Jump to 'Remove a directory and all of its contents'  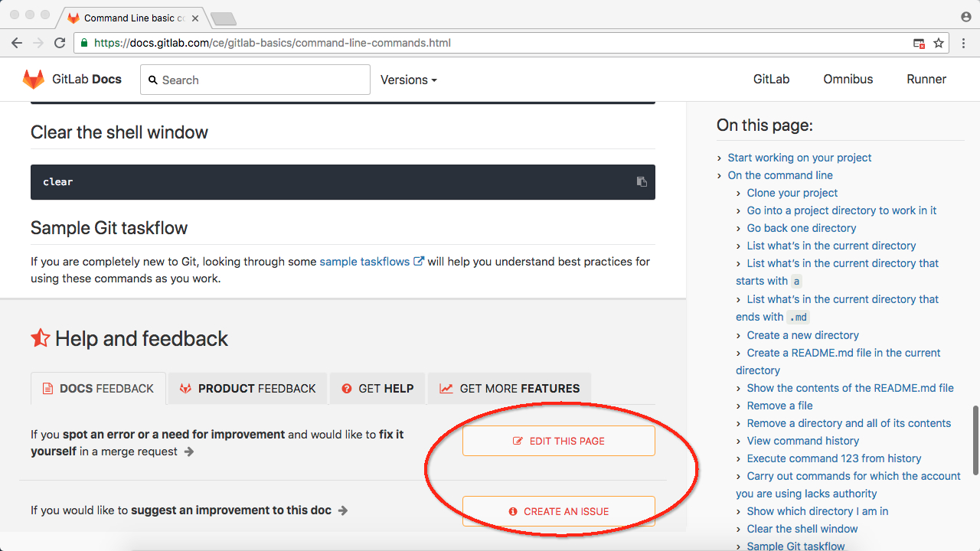pos(848,423)
